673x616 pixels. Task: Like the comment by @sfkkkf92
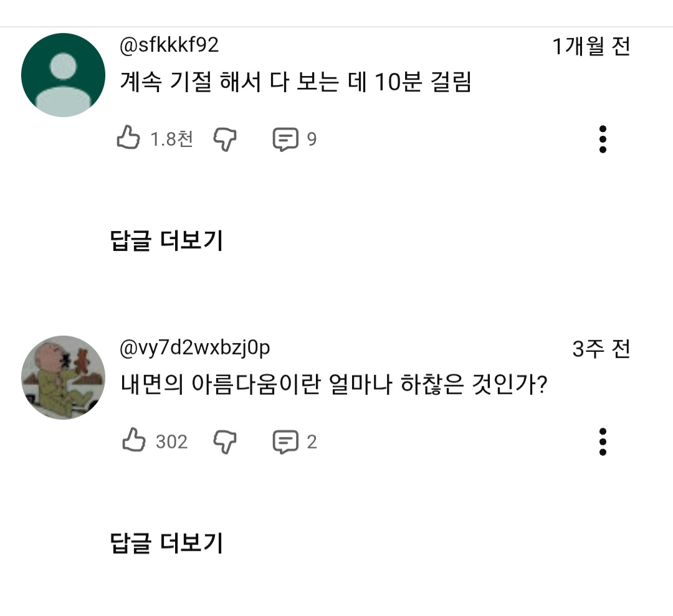pyautogui.click(x=128, y=138)
